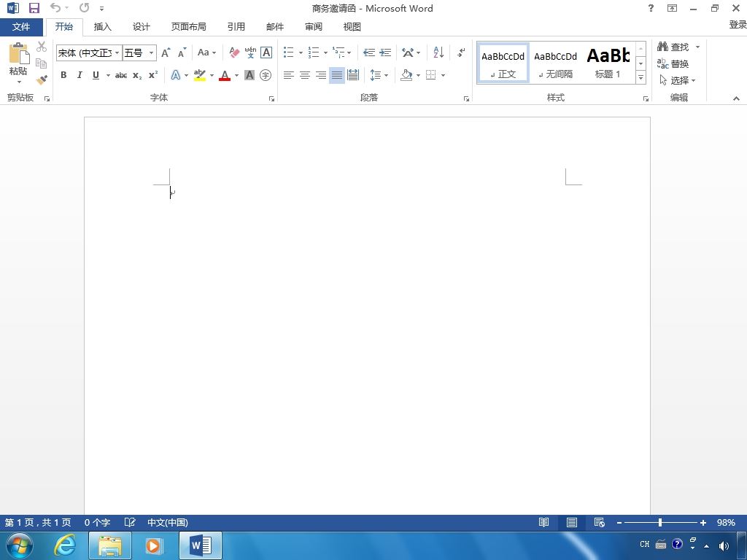
Task: Click the Clear All Formatting eraser icon
Action: (x=234, y=52)
